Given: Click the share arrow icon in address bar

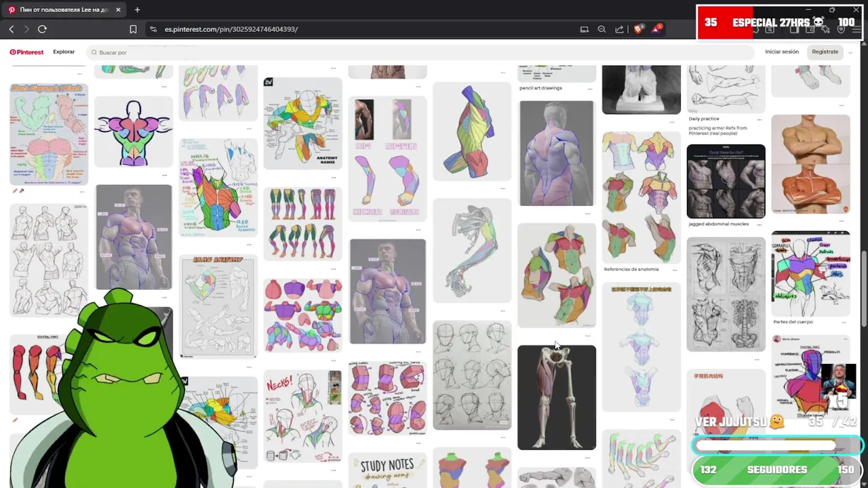Looking at the screenshot, I should (x=619, y=29).
